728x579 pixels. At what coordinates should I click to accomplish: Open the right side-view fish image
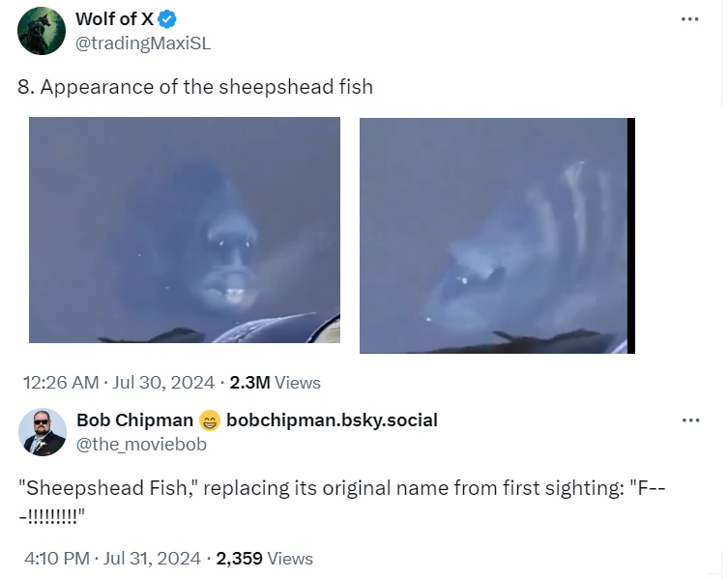(x=497, y=235)
